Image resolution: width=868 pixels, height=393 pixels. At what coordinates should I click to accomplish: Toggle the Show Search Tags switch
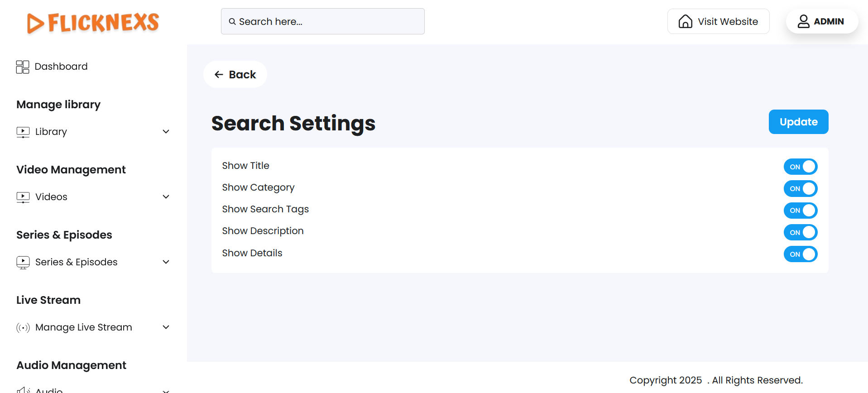coord(800,211)
